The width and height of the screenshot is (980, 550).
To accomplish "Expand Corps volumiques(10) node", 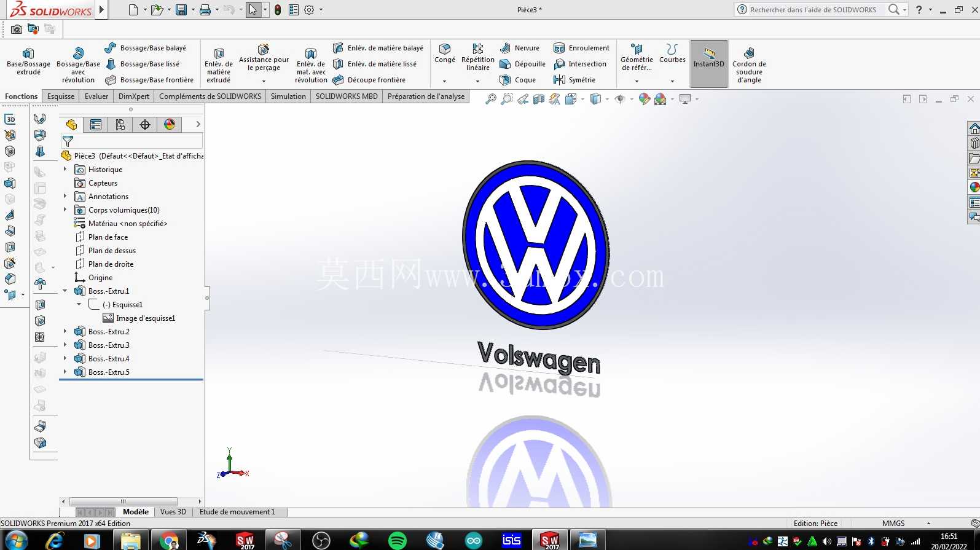I will pyautogui.click(x=65, y=210).
